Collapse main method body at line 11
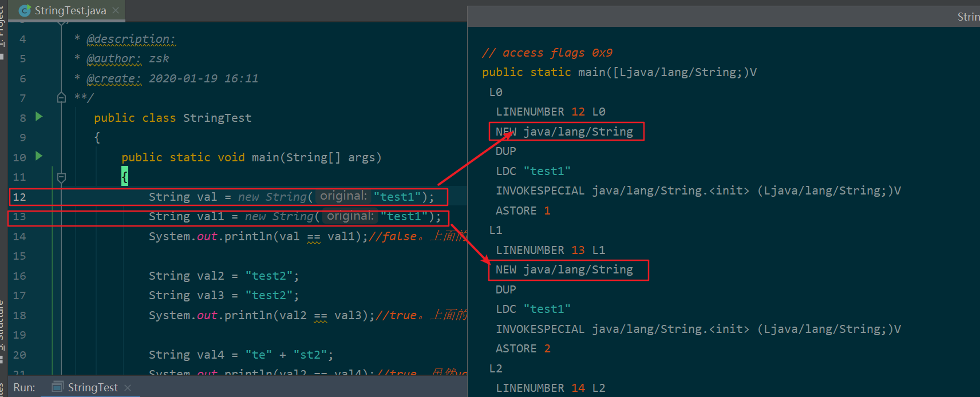The height and width of the screenshot is (397, 980). coord(61,177)
